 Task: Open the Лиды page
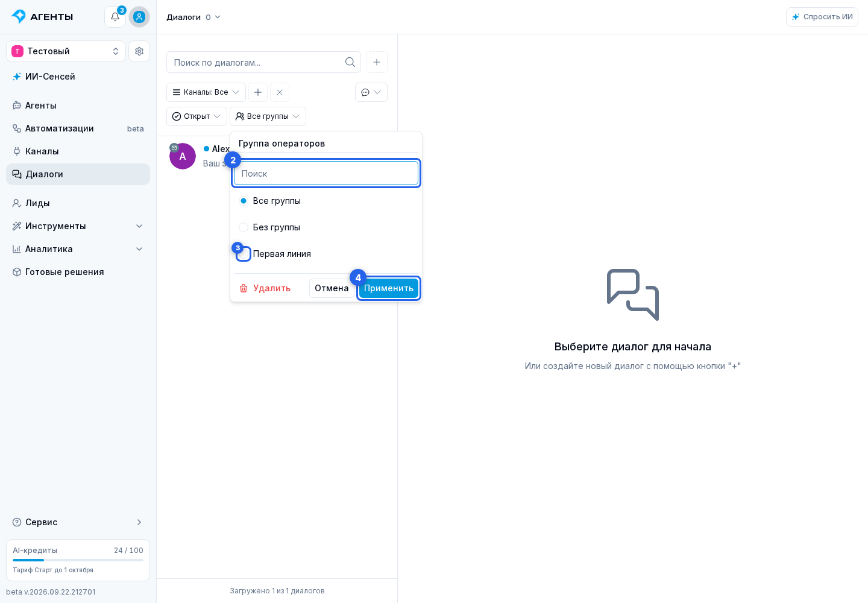coord(78,203)
